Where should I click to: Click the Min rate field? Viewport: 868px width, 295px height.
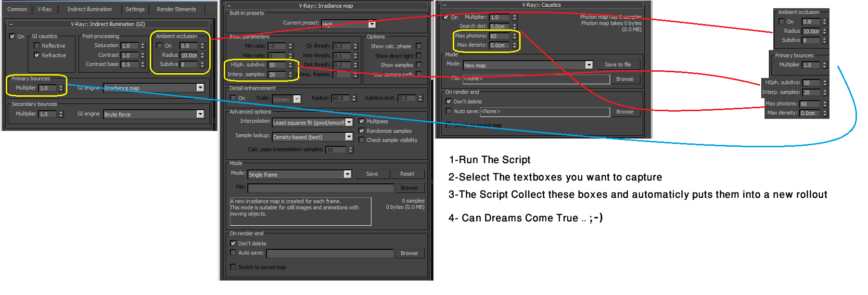tap(277, 46)
